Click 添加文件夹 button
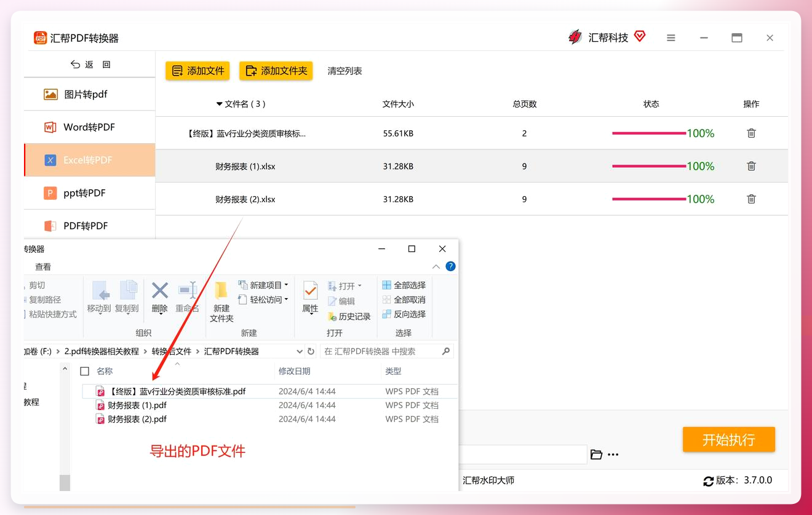This screenshot has width=812, height=515. (x=276, y=71)
